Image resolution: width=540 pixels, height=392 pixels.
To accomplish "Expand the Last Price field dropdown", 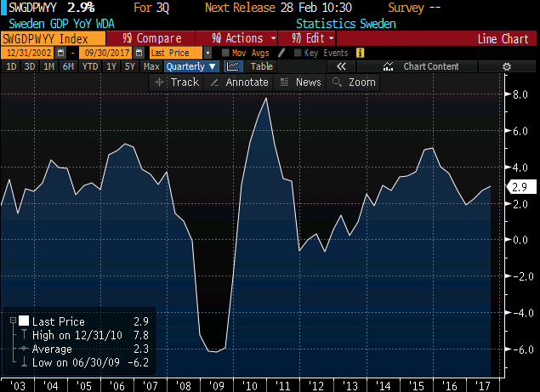I will (x=207, y=53).
